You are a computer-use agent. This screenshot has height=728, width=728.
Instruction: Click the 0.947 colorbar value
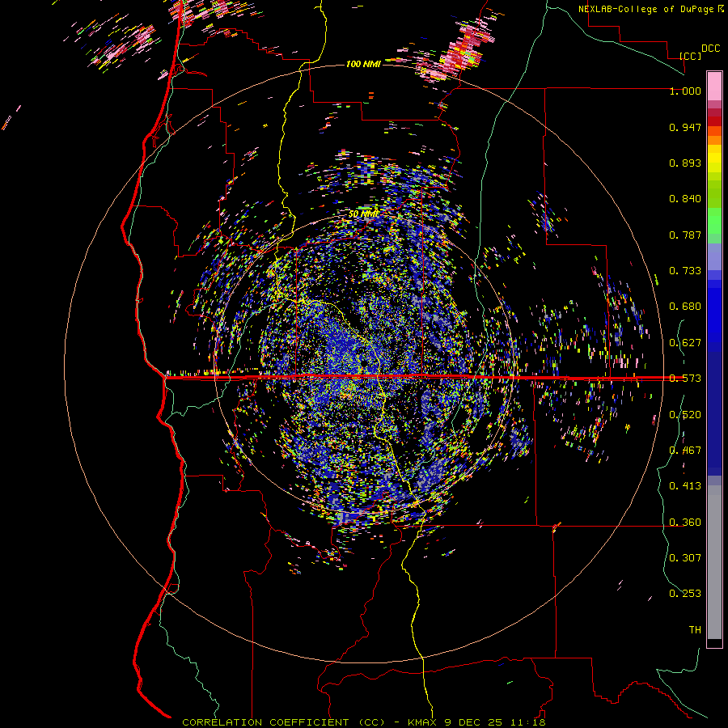[685, 127]
